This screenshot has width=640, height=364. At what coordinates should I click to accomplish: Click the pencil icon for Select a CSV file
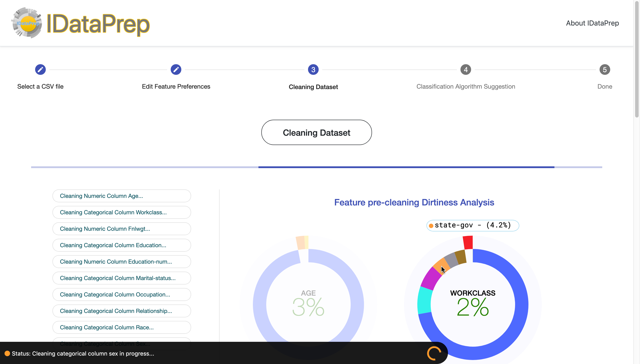pos(40,70)
